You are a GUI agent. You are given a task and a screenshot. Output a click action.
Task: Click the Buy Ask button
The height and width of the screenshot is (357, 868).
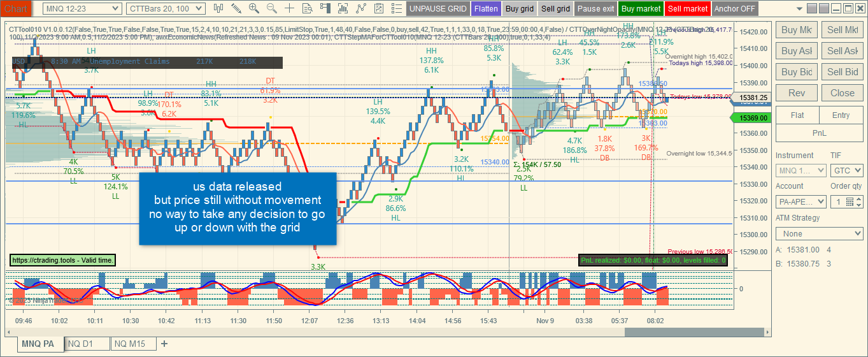pyautogui.click(x=797, y=51)
